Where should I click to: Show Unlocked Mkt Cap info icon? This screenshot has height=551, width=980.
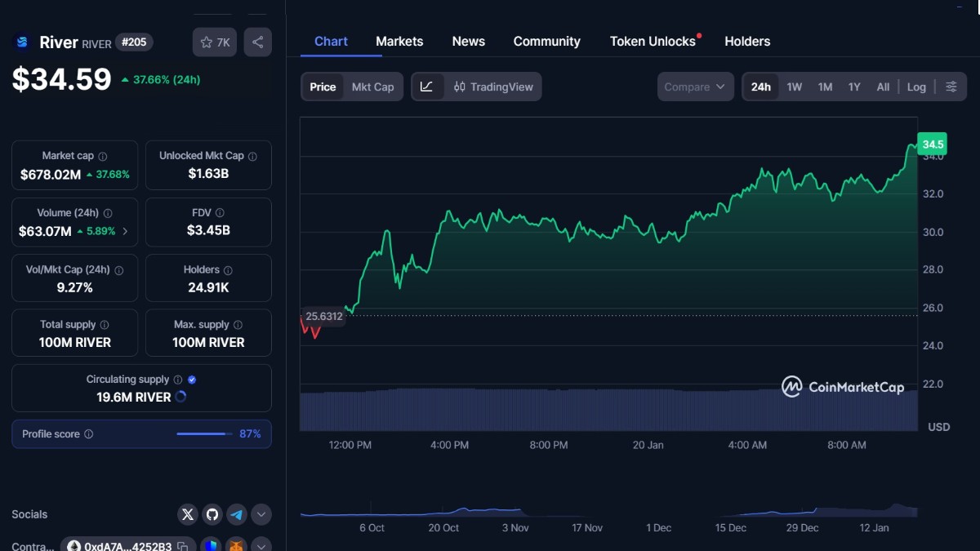(x=252, y=156)
